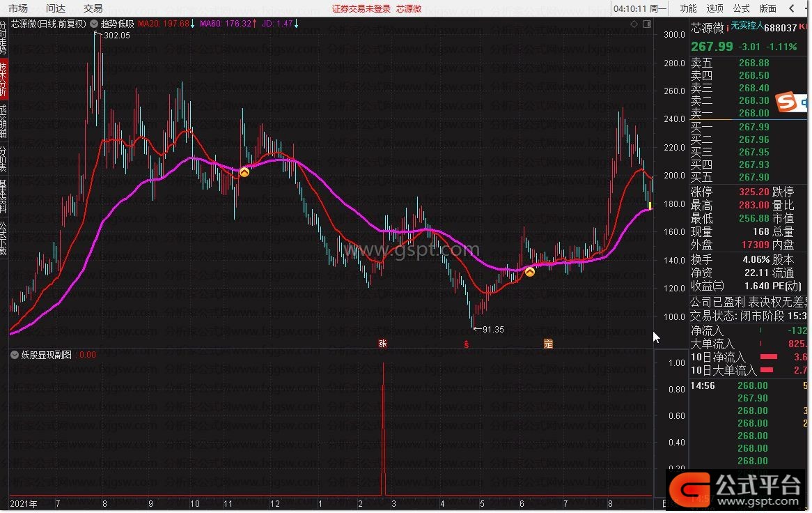
Task: Switch to the 分时走势 side tab
Action: (3, 38)
